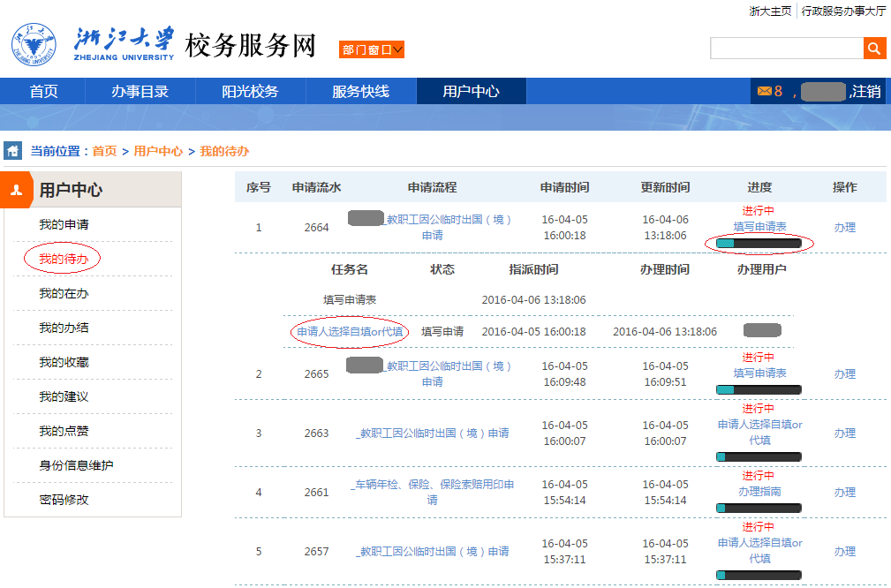The width and height of the screenshot is (891, 588).
Task: Click the search input field
Action: point(786,49)
